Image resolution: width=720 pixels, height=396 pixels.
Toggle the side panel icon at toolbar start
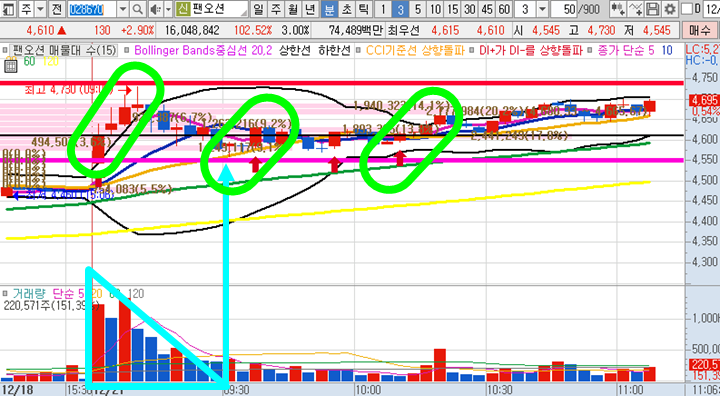click(x=8, y=9)
